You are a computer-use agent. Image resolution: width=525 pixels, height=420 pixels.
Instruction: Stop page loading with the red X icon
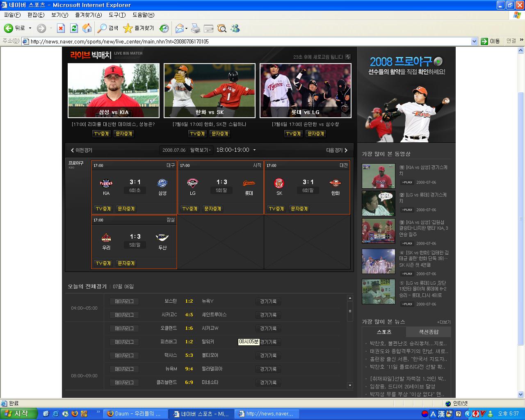[61, 28]
